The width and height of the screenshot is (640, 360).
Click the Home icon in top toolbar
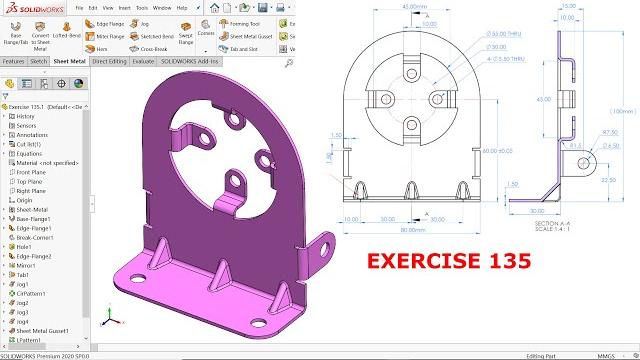[214, 7]
